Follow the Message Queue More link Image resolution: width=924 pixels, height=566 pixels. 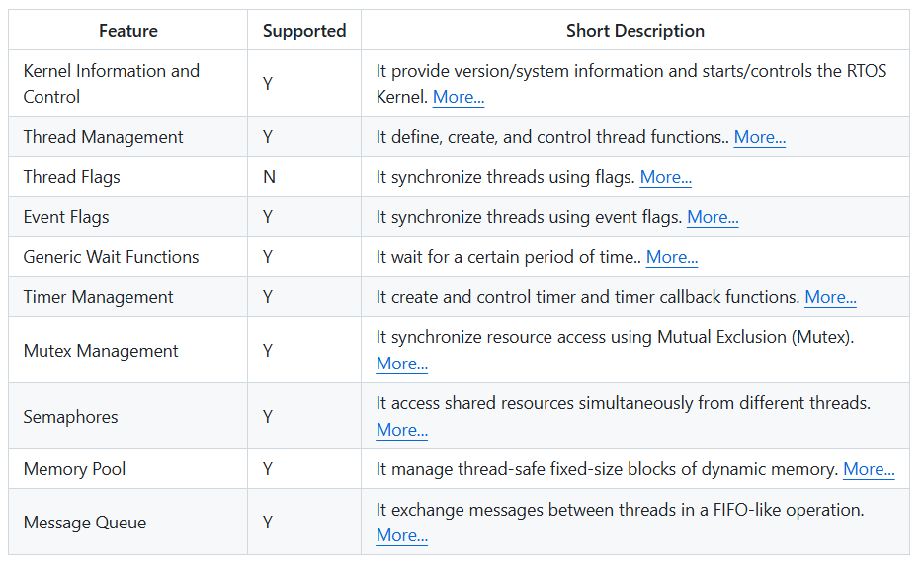tap(402, 535)
